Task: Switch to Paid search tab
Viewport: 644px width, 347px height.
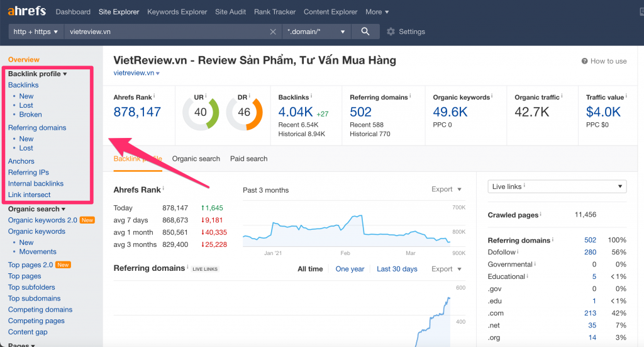Action: pos(248,159)
